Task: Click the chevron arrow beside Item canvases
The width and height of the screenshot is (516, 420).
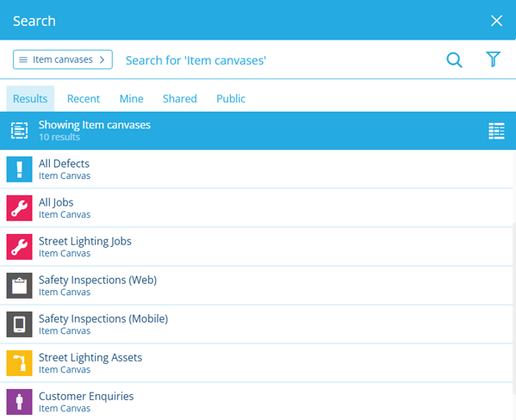Action: 102,59
